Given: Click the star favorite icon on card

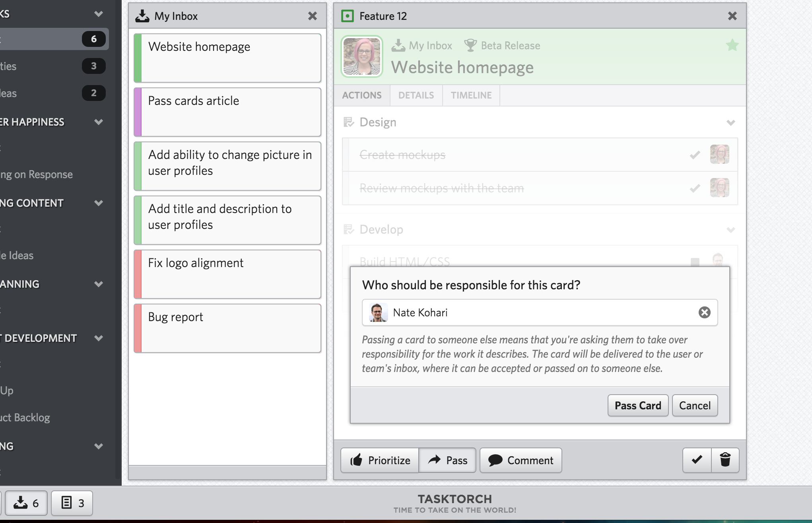Looking at the screenshot, I should 732,45.
